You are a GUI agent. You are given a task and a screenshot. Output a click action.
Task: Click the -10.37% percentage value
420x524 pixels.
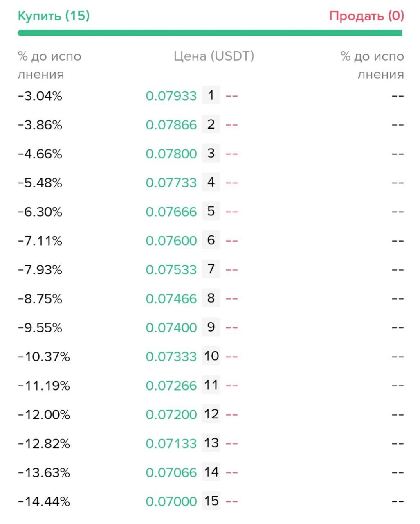pos(44,357)
